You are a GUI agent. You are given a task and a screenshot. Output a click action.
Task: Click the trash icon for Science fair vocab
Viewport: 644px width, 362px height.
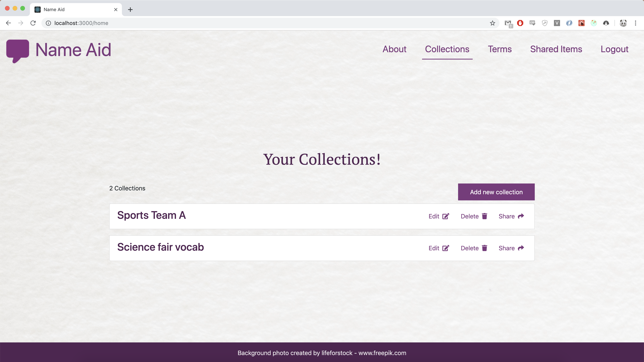pyautogui.click(x=485, y=248)
